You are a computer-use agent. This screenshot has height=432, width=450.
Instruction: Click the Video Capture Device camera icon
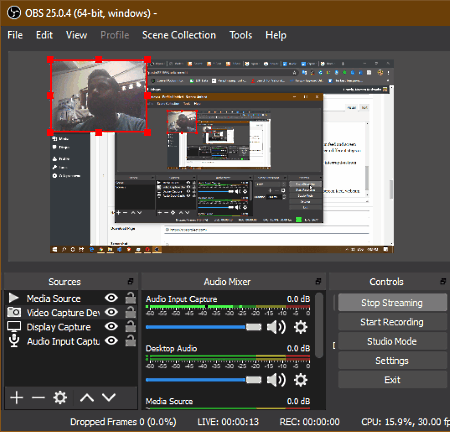[x=14, y=312]
